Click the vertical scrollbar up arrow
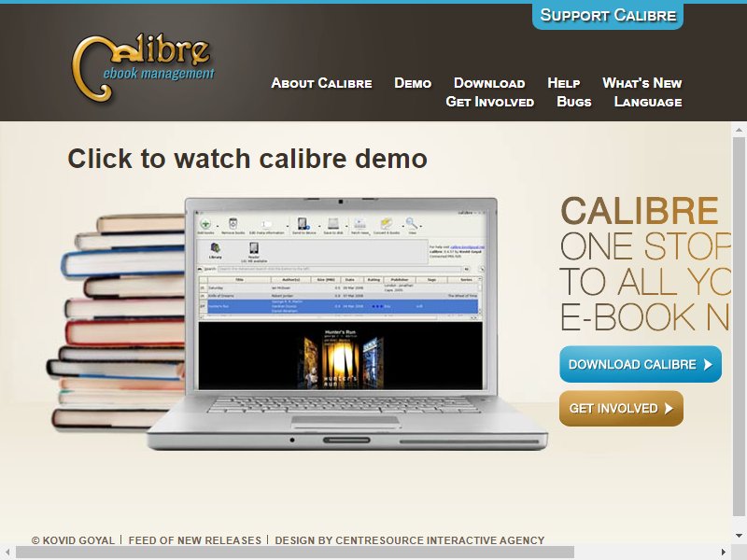Image resolution: width=747 pixels, height=560 pixels. [739, 130]
